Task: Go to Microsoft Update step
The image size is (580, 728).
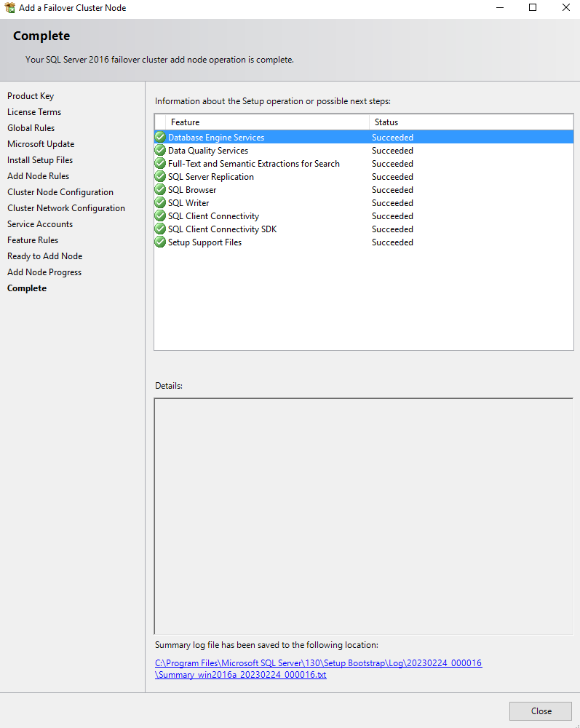Action: (x=41, y=144)
